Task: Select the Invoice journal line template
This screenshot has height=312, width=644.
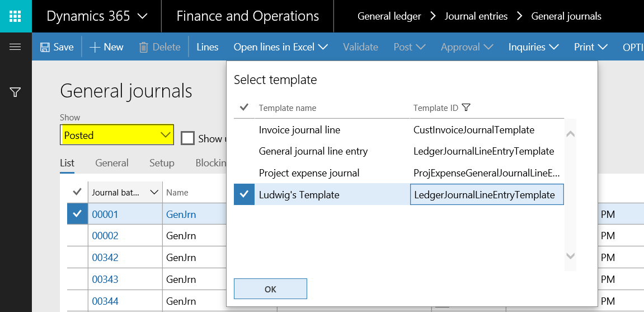Action: point(299,130)
